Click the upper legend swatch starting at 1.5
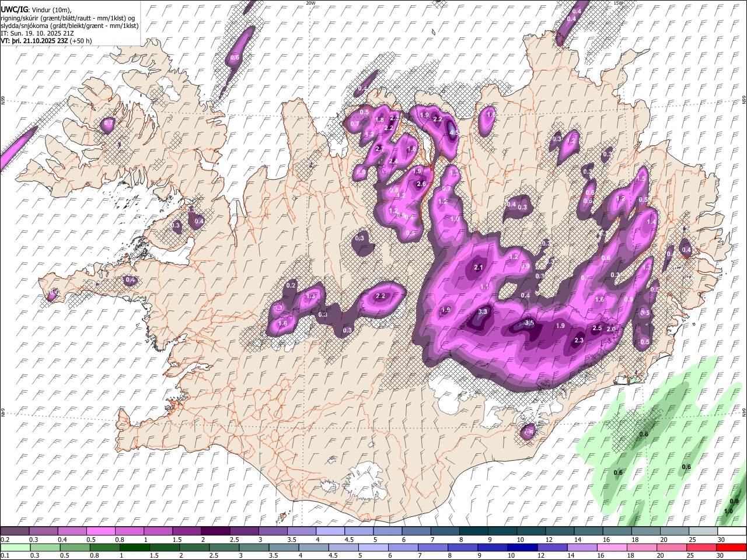 pos(186,531)
